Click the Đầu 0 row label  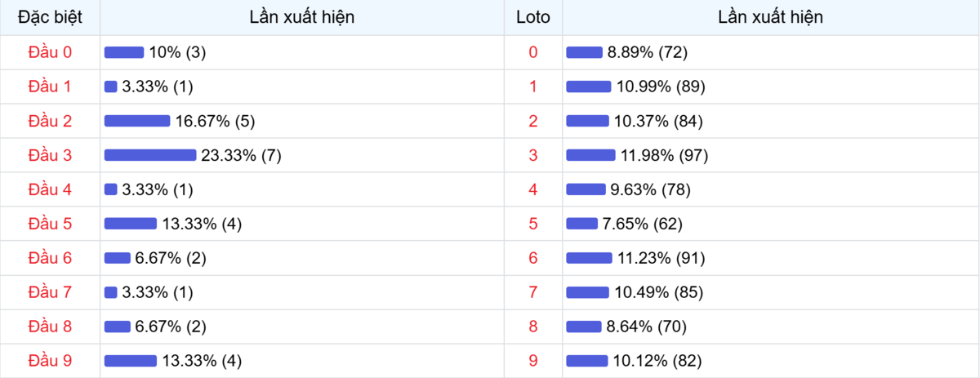tap(50, 52)
